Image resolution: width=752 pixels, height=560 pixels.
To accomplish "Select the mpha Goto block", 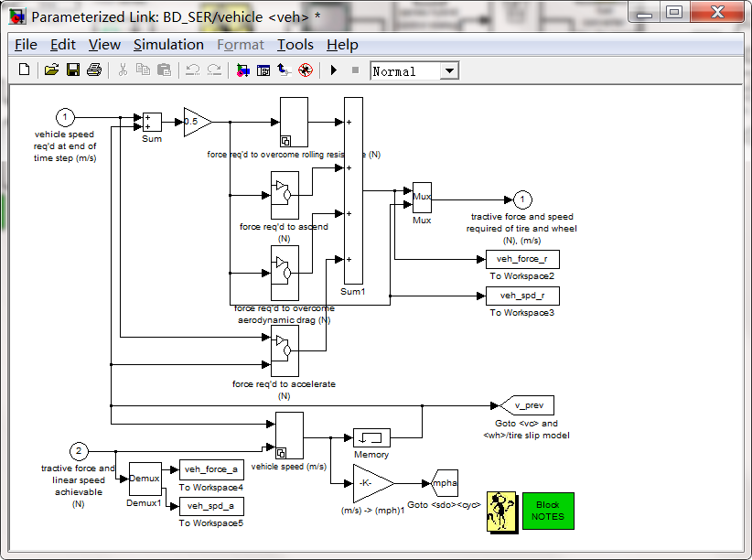I will 445,483.
